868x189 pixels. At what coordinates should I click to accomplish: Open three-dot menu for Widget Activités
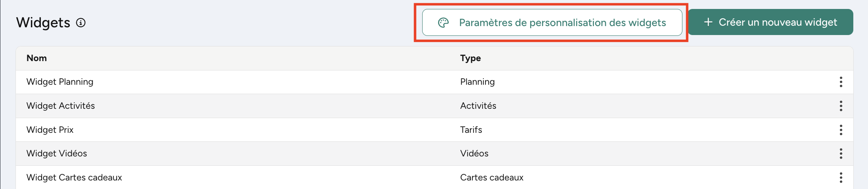click(x=841, y=106)
